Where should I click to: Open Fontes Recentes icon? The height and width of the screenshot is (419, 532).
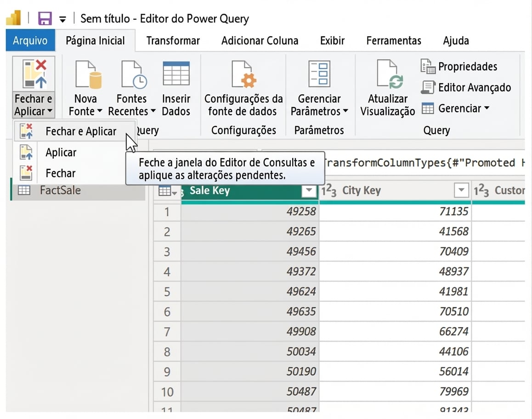coord(133,75)
